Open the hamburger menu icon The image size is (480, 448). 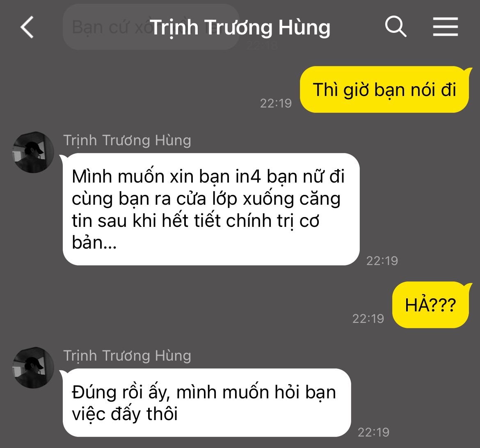(446, 27)
